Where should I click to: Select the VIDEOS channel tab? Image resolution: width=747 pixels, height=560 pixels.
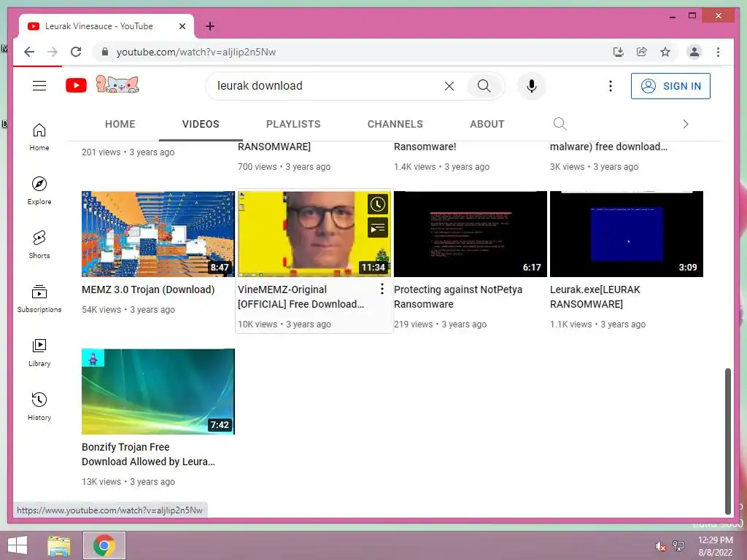(201, 124)
